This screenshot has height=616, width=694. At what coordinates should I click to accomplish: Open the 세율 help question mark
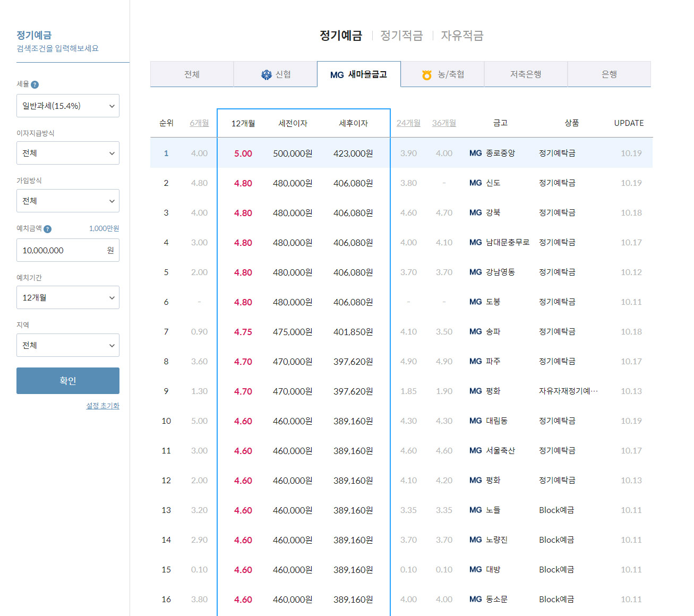point(35,84)
